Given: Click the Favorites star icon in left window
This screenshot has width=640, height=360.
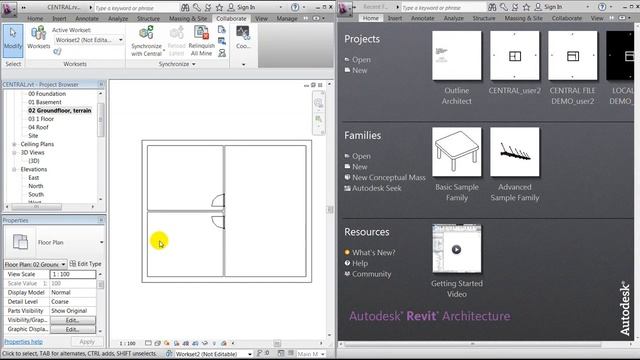Looking at the screenshot, I should coord(219,7).
